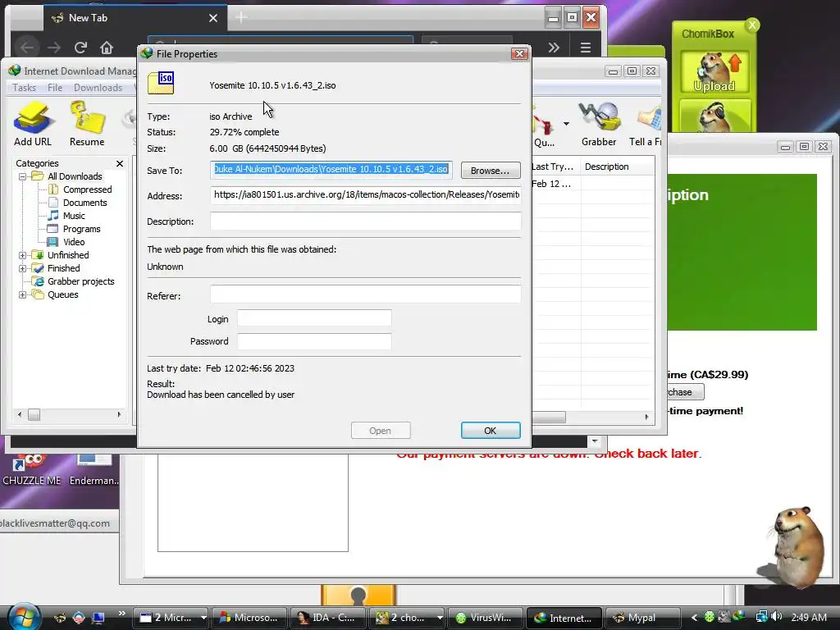Screen dimensions: 840x630
Task: Click the Description column header
Action: (x=617, y=167)
